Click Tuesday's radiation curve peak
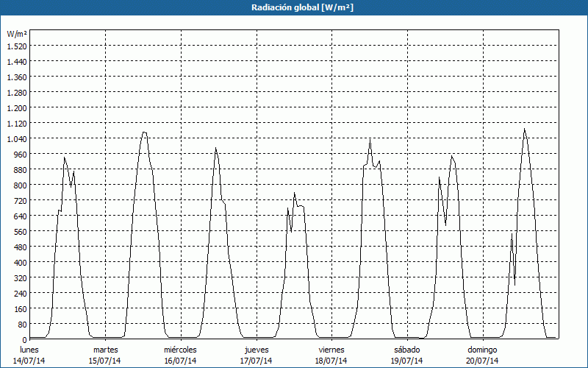The width and height of the screenshot is (588, 368). [144, 132]
